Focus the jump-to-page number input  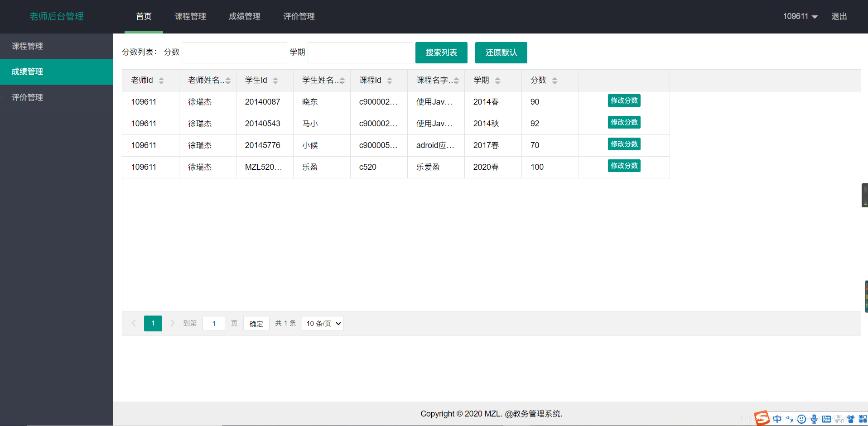[x=214, y=323]
